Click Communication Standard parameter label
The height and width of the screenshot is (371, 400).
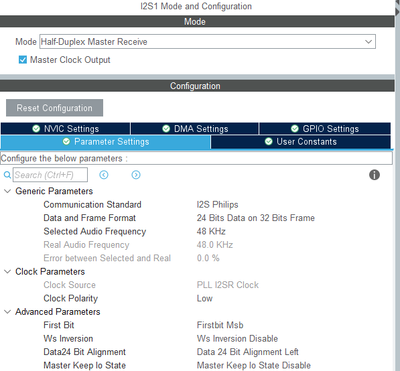92,204
